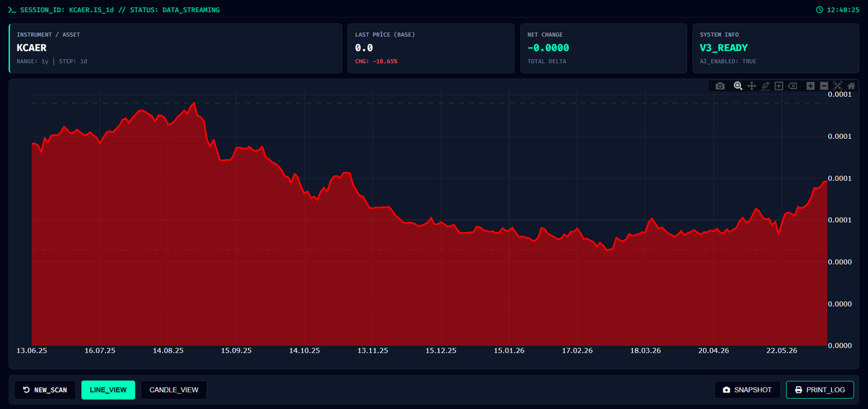Select the Zoom tool in chart modebar
The width and height of the screenshot is (868, 409).
pyautogui.click(x=738, y=86)
